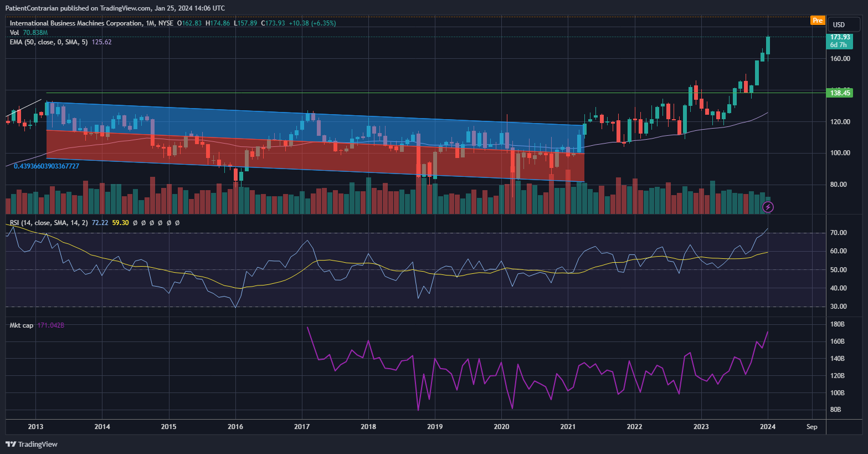Open the USD currency selector

point(844,24)
